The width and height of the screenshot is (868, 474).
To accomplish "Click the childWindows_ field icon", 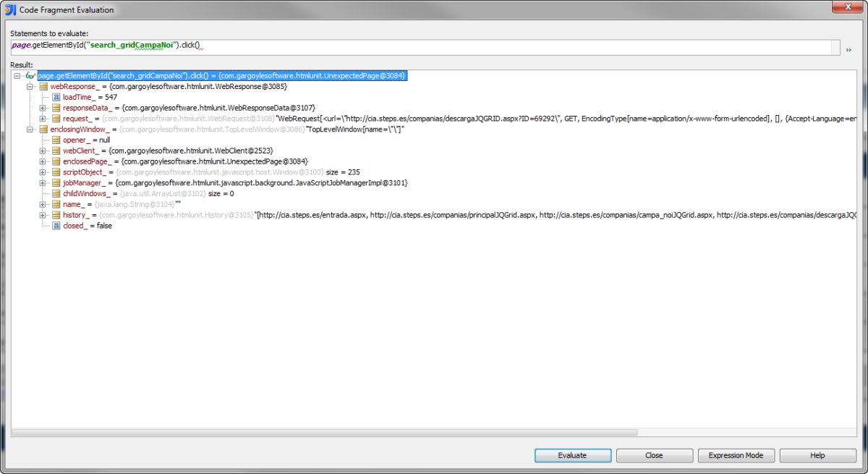I will (x=56, y=194).
